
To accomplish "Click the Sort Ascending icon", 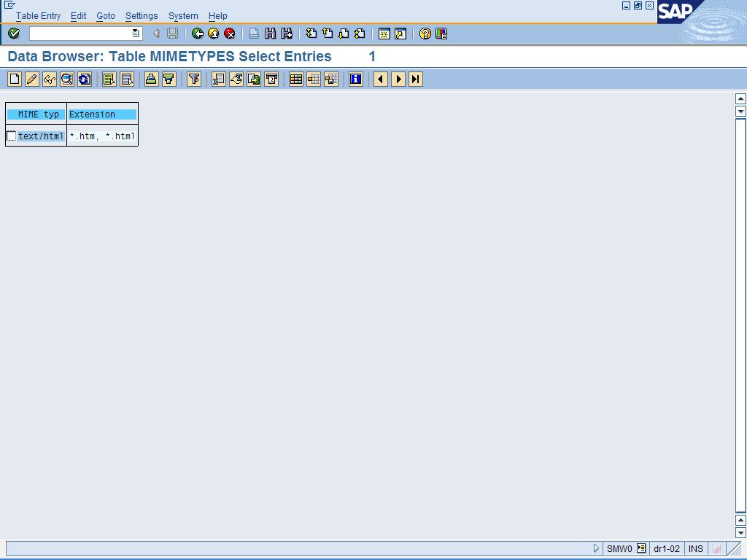I will (152, 79).
